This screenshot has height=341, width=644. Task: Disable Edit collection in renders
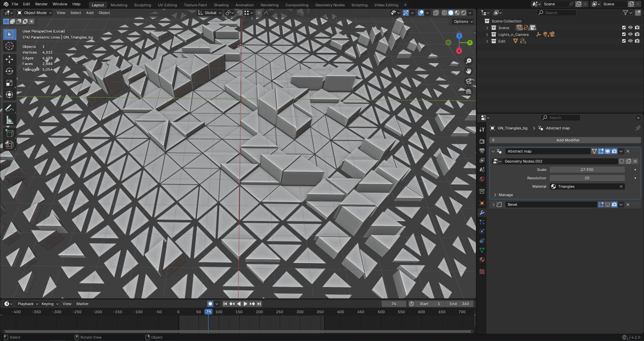[637, 41]
